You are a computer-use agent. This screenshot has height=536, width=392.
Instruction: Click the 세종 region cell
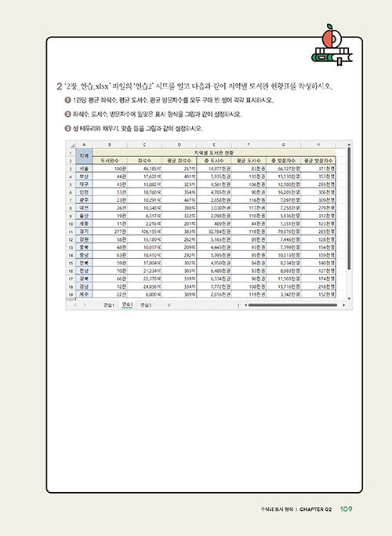click(x=84, y=224)
